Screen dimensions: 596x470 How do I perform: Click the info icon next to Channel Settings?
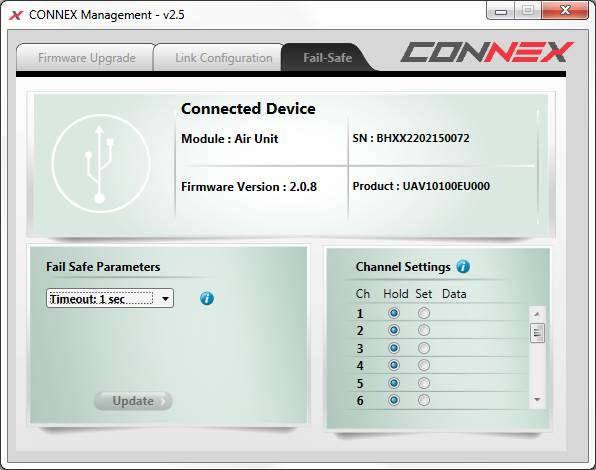[463, 267]
